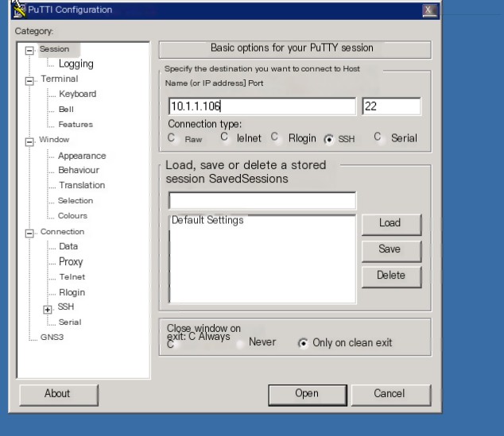504x436 pixels.
Task: Focus the Port field showing 22
Action: coord(391,106)
